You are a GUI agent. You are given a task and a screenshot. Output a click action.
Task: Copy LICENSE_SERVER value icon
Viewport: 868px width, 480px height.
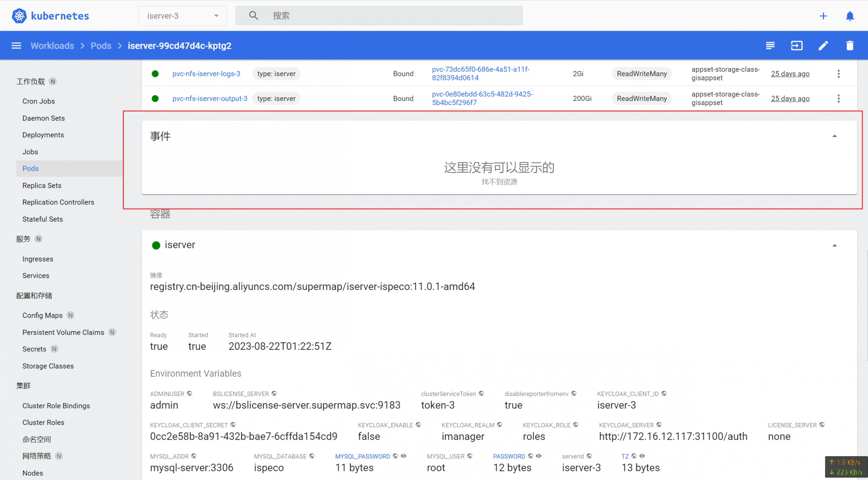tap(822, 425)
